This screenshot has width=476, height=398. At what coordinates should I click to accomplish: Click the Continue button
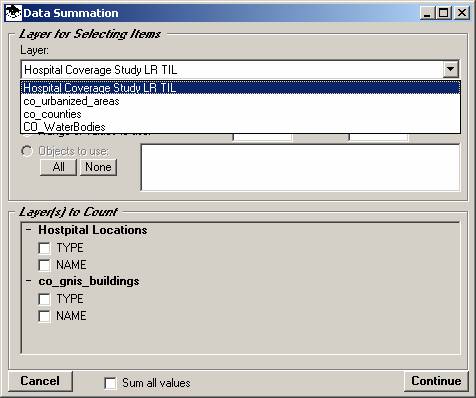tap(436, 381)
